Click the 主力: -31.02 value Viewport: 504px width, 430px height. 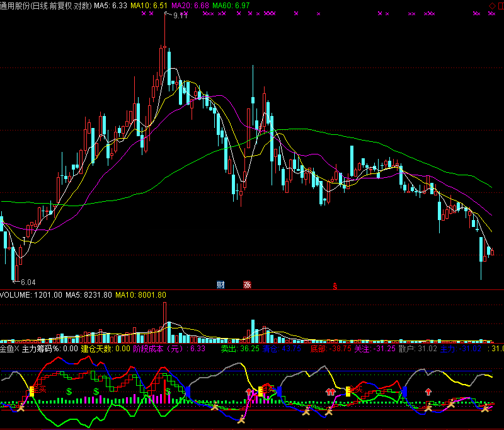pyautogui.click(x=461, y=349)
